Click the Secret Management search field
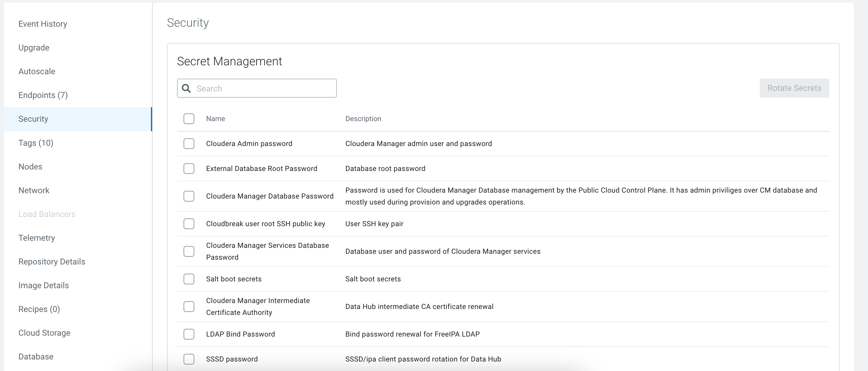This screenshot has width=868, height=371. click(263, 88)
